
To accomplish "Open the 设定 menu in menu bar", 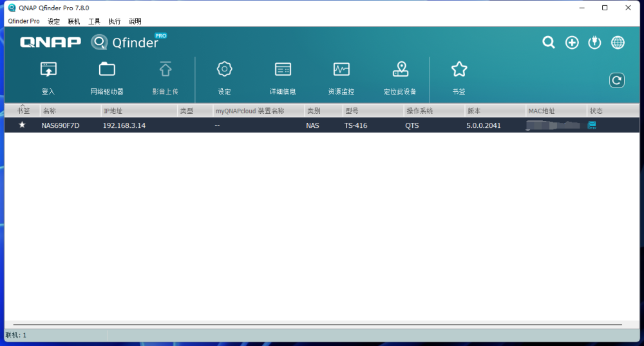I will (54, 21).
